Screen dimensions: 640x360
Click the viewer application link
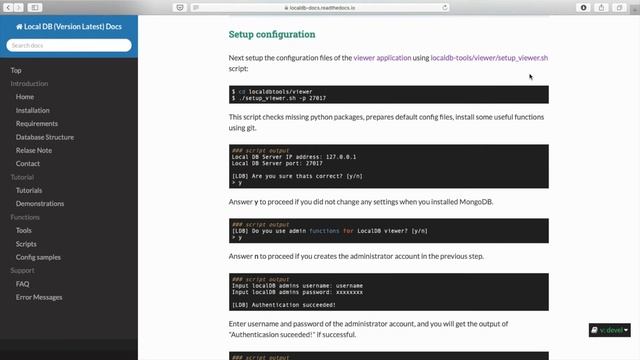pos(382,58)
